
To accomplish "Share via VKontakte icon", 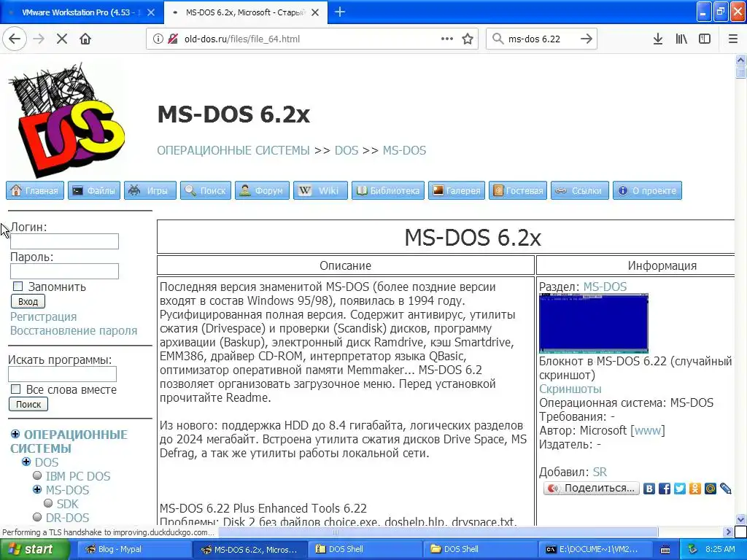I will pyautogui.click(x=649, y=489).
